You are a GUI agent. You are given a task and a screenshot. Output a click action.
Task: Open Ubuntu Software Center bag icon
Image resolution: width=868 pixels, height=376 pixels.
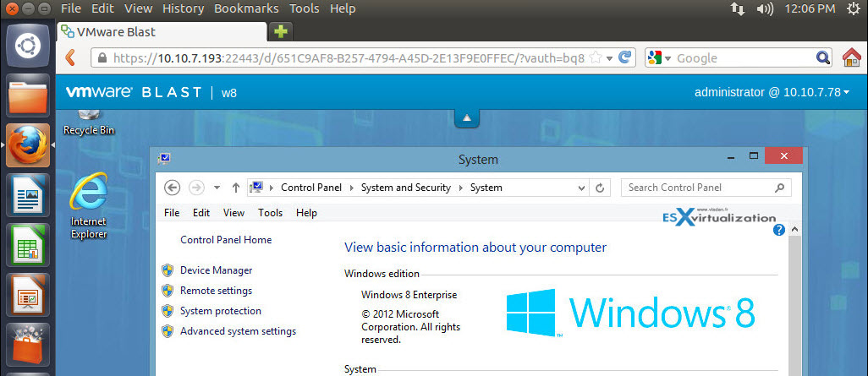click(x=28, y=345)
